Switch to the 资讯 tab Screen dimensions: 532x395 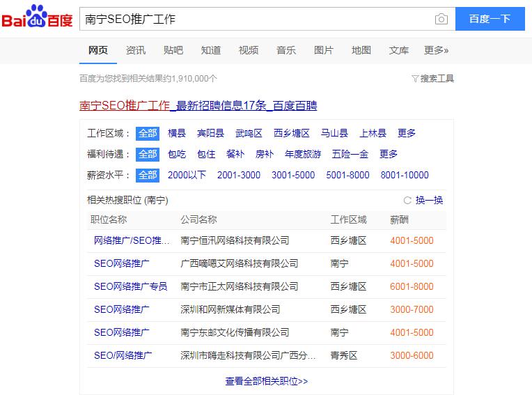[136, 50]
